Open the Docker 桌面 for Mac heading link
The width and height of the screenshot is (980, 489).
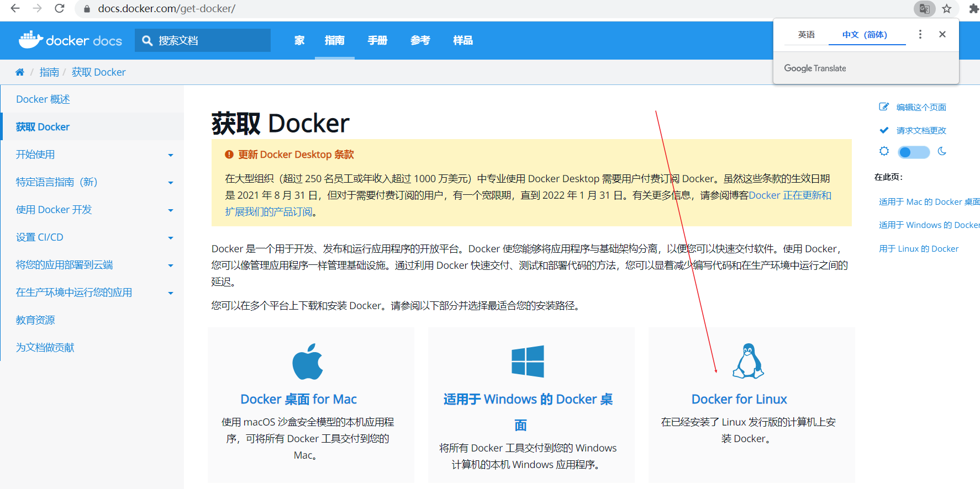point(298,399)
